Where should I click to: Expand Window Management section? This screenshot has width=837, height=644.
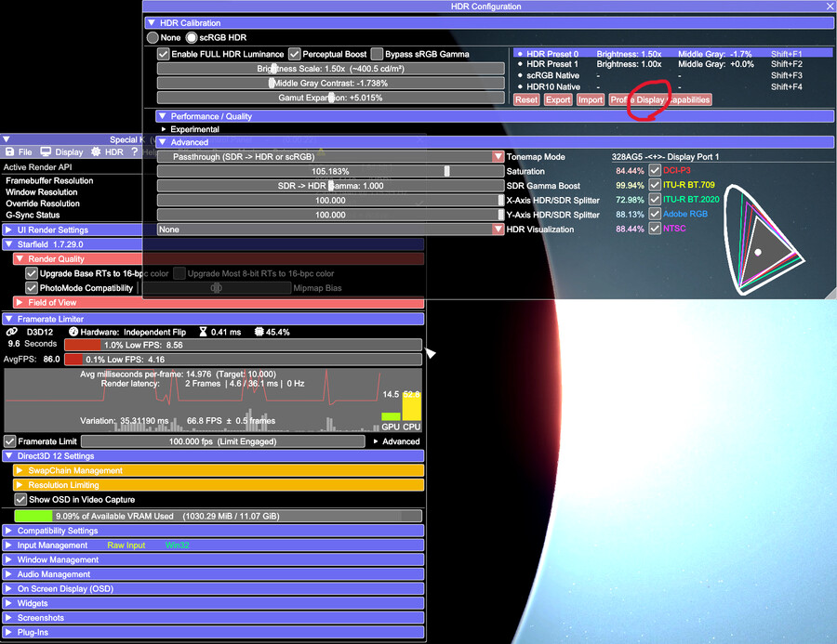pos(213,560)
